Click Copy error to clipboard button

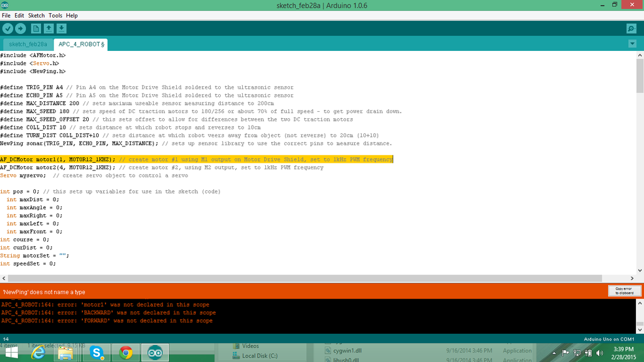point(625,291)
